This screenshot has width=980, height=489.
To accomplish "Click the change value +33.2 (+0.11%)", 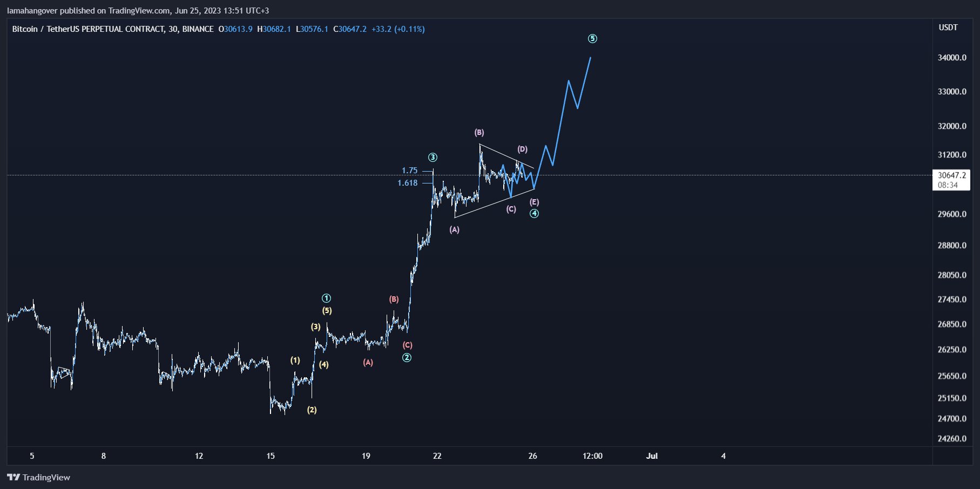I will coord(398,29).
